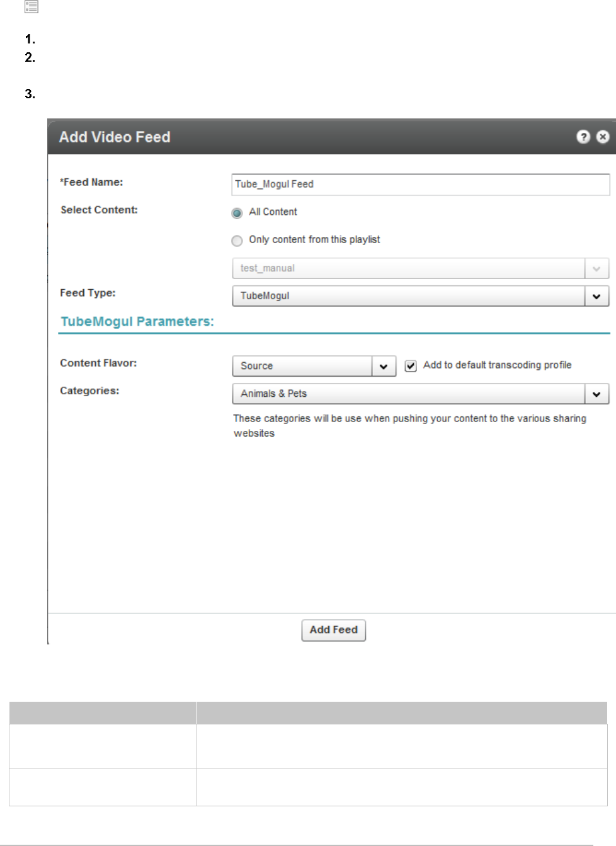616x846 pixels.
Task: Click the Feed Name text field
Action: tap(420, 184)
